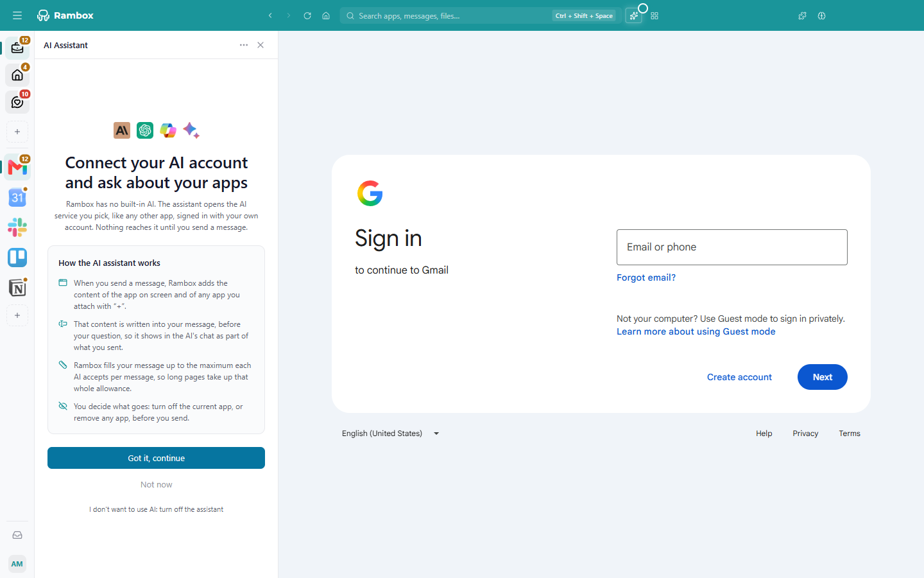924x578 pixels.
Task: Click Forgot email? link
Action: pyautogui.click(x=646, y=277)
